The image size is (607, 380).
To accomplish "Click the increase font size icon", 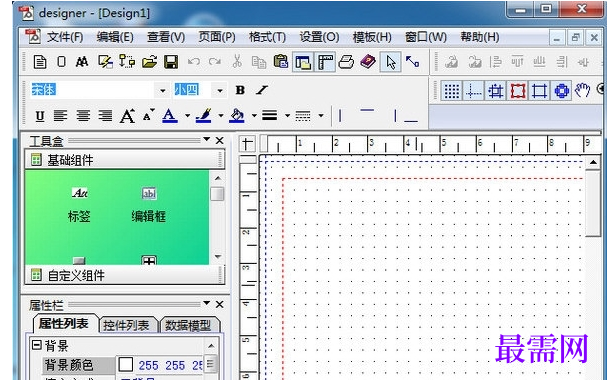I will (127, 116).
